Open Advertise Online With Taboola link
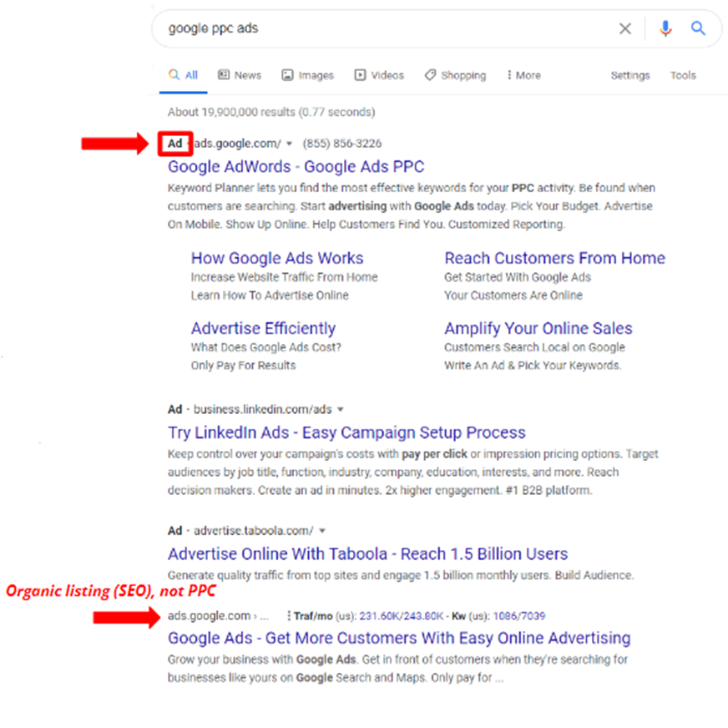 [367, 554]
